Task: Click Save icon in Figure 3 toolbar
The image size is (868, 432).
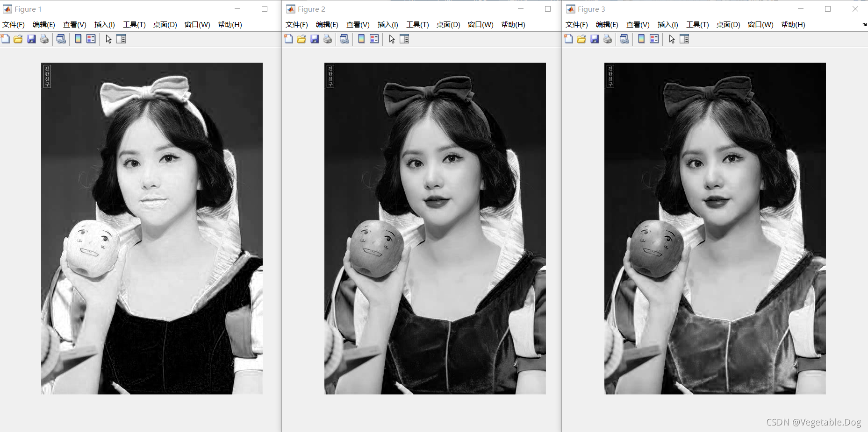Action: (x=595, y=39)
